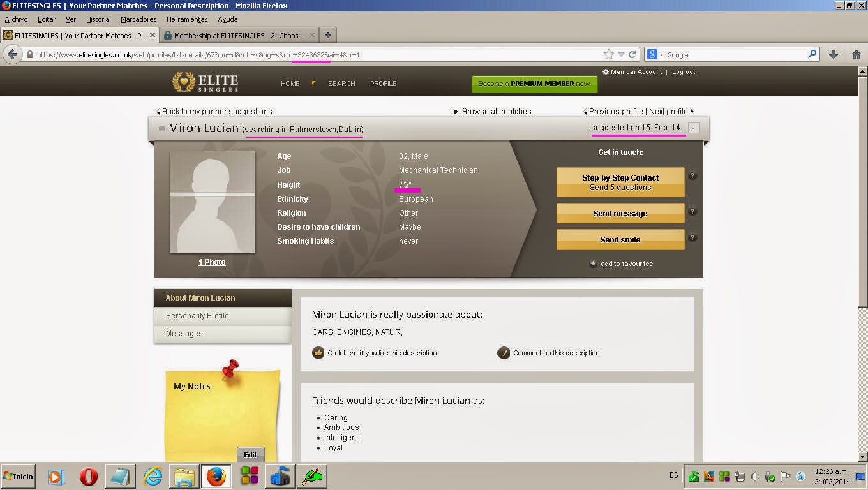Bookmark this page with the star icon
The image size is (868, 490).
(608, 55)
